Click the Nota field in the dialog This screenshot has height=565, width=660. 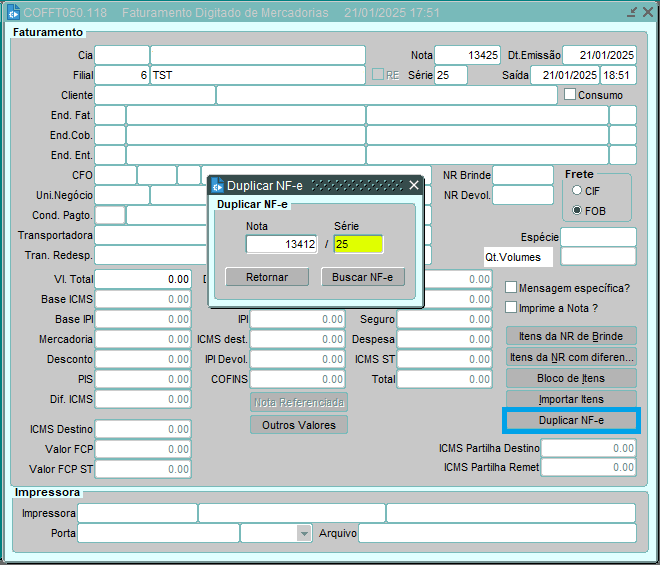click(281, 244)
